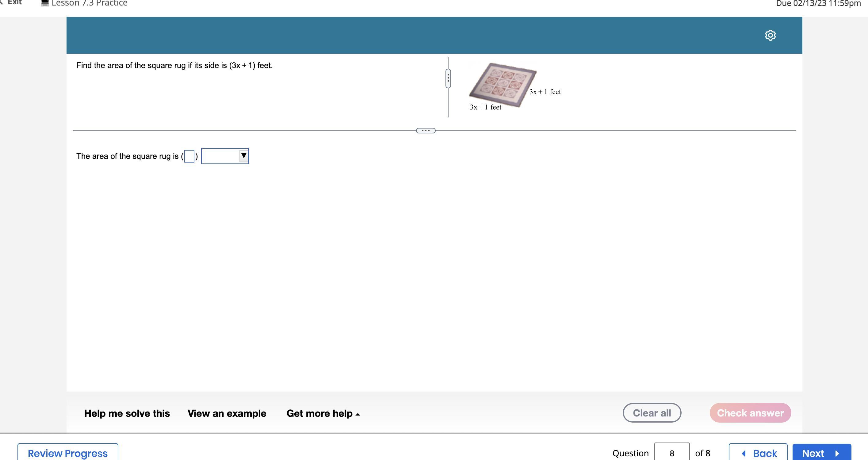
Task: Open the units dropdown menu
Action: click(221, 156)
